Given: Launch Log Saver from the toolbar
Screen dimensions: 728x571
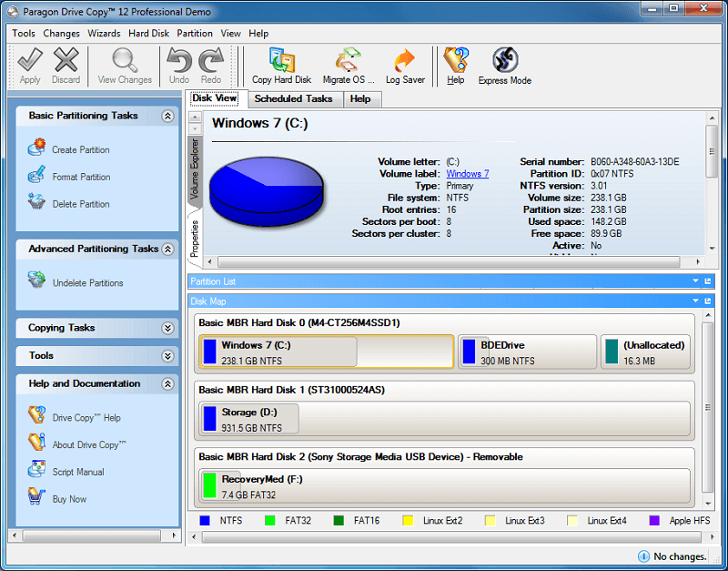Looking at the screenshot, I should point(405,61).
